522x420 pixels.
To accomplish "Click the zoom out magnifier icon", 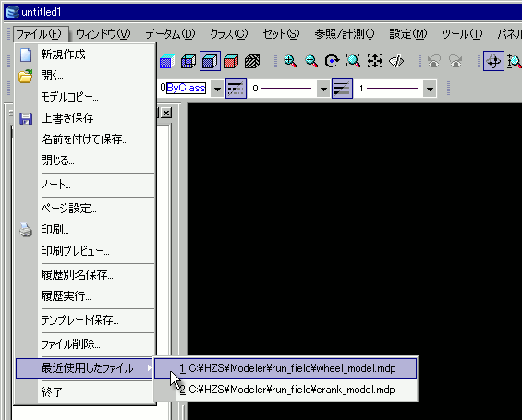I will [x=311, y=61].
